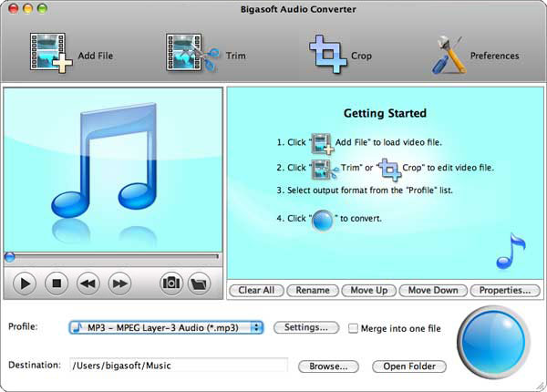547x392 pixels.
Task: Click the red close window button
Action: pos(14,8)
